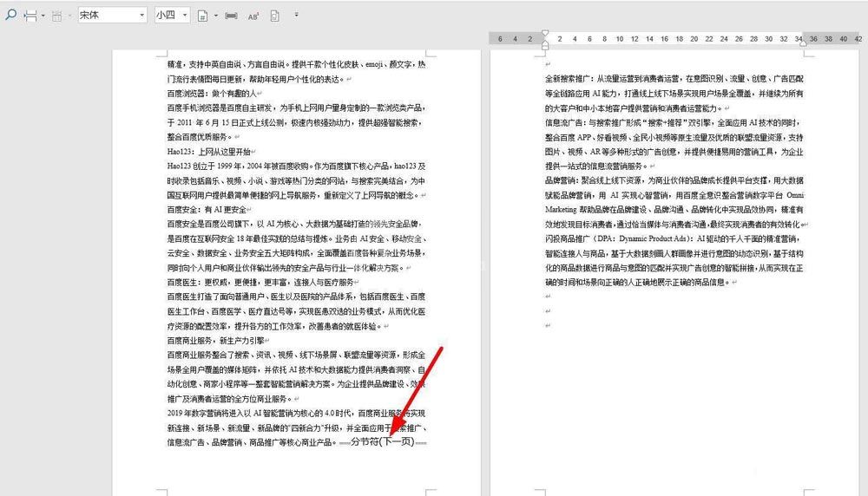Click the heading 'Hao123：上网从这里开始'
This screenshot has width=868, height=496.
click(208, 152)
